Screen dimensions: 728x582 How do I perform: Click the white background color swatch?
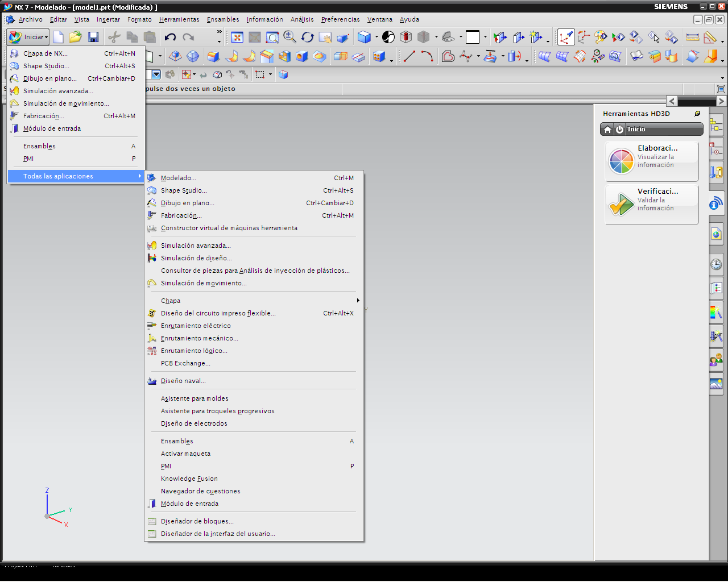(x=473, y=38)
